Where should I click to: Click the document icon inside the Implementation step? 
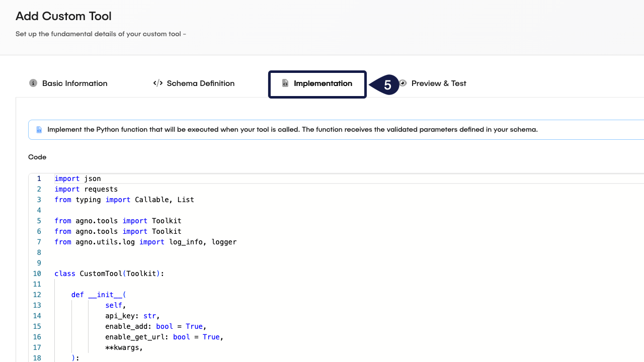pyautogui.click(x=285, y=83)
